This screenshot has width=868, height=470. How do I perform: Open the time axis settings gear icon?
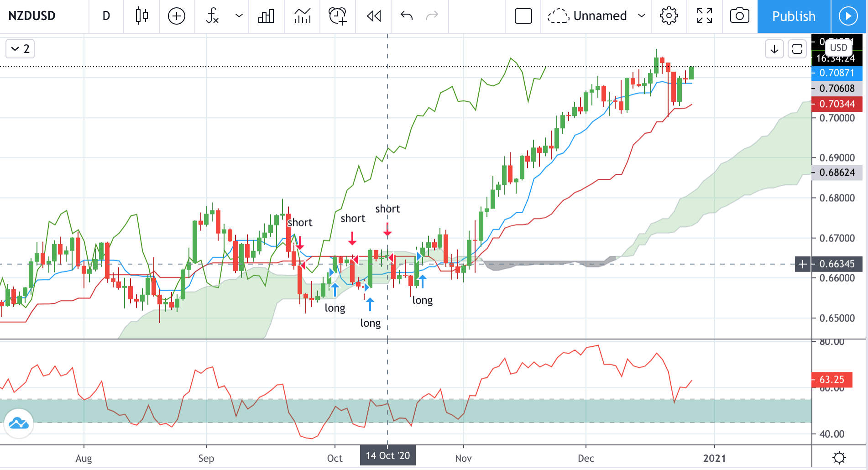pyautogui.click(x=839, y=458)
